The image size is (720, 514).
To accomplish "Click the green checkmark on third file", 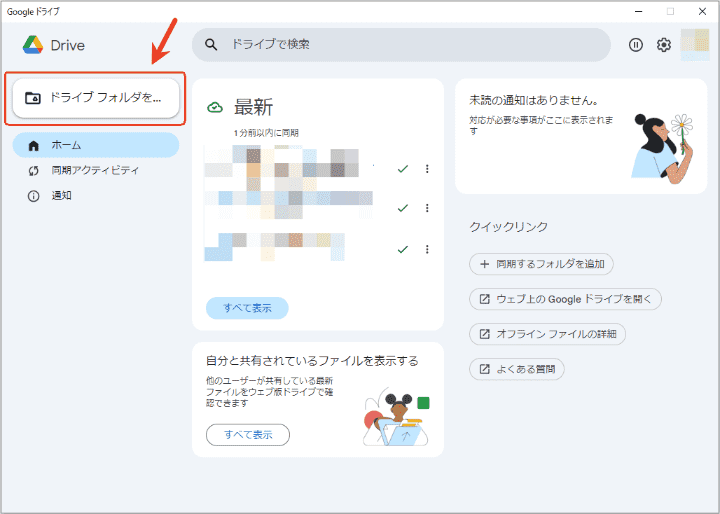I will (402, 249).
